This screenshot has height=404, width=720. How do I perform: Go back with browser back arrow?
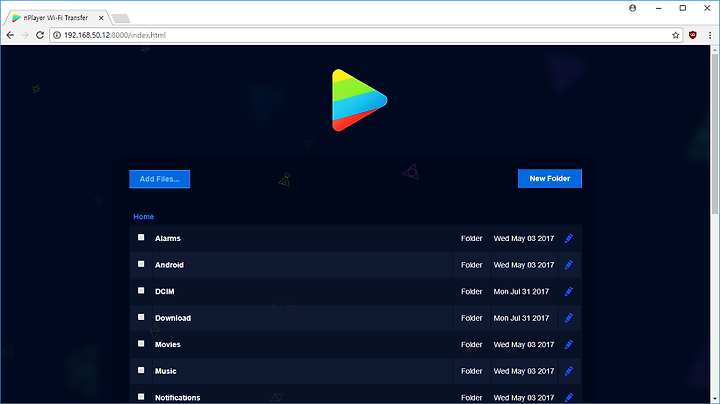point(10,35)
